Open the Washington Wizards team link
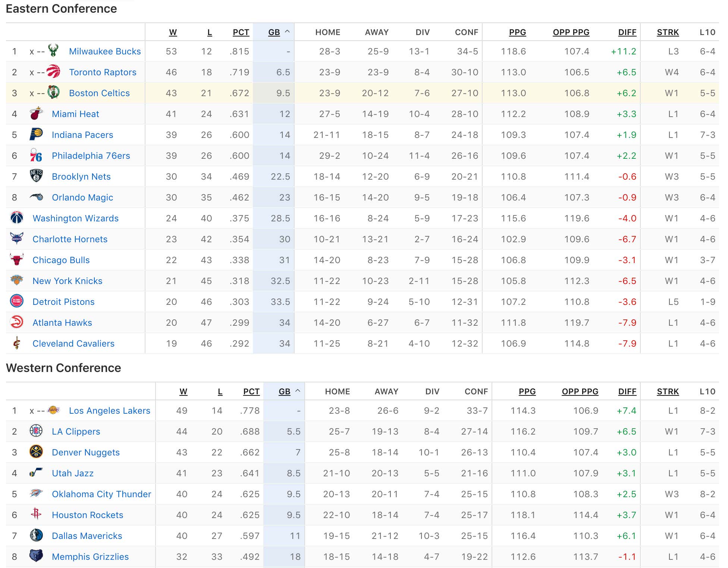Image resolution: width=728 pixels, height=568 pixels. (76, 218)
